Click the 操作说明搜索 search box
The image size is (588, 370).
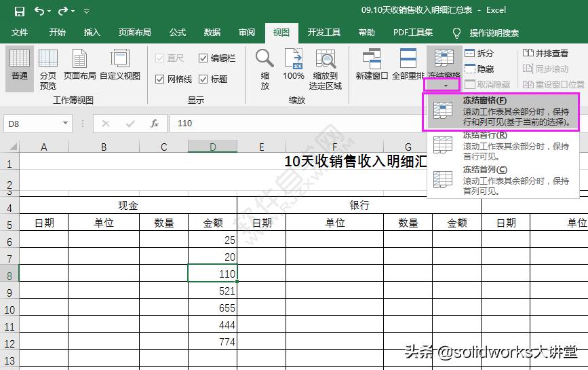(494, 33)
